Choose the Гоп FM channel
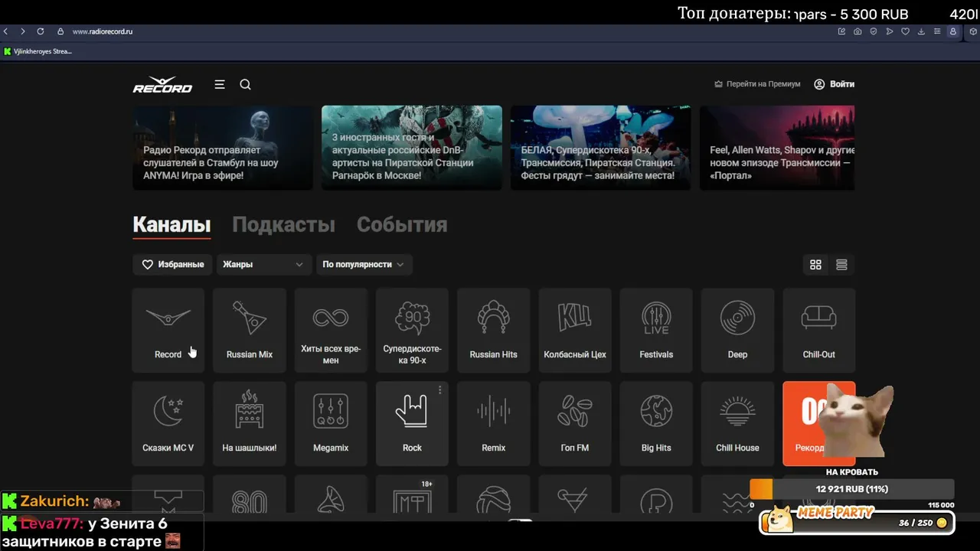The width and height of the screenshot is (980, 551). 575,423
